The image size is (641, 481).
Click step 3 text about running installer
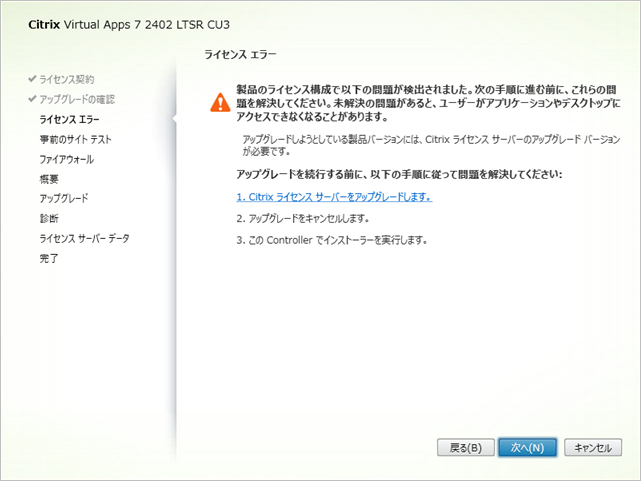coord(332,240)
